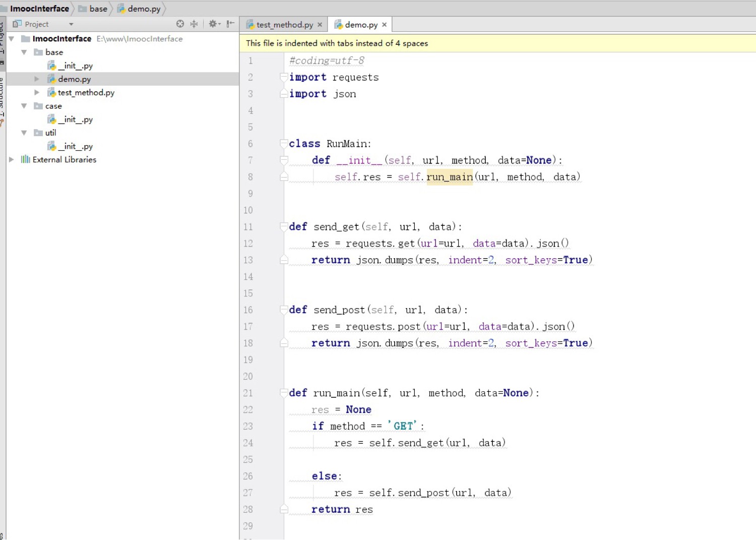Collapse the util folder

tap(24, 133)
